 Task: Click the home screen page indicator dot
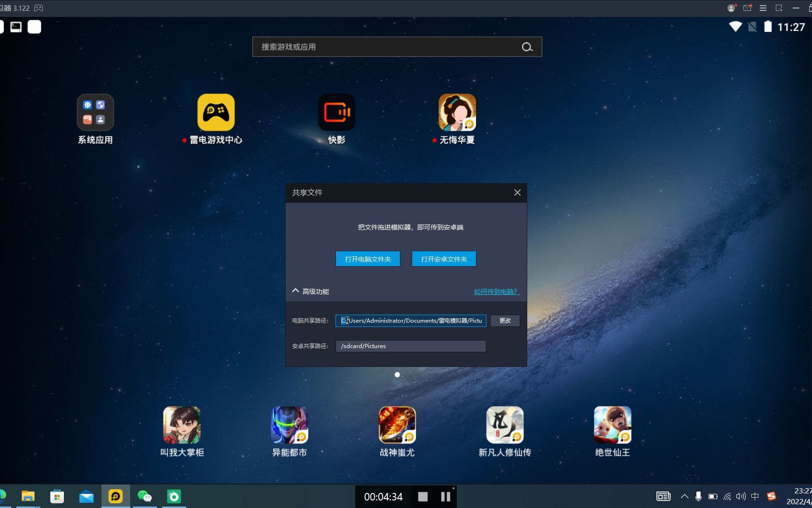[x=397, y=375]
